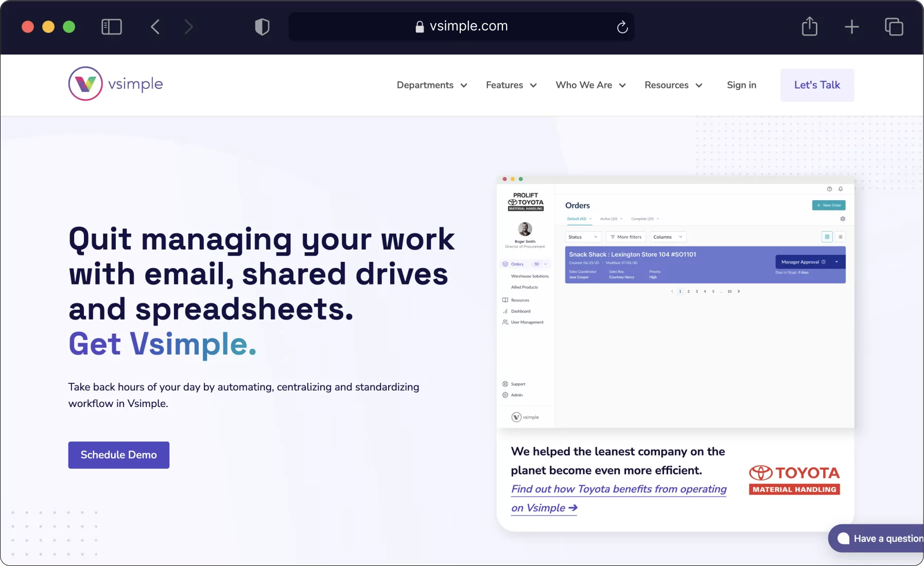Select Allied Products in sidebar
The image size is (924, 566).
525,288
